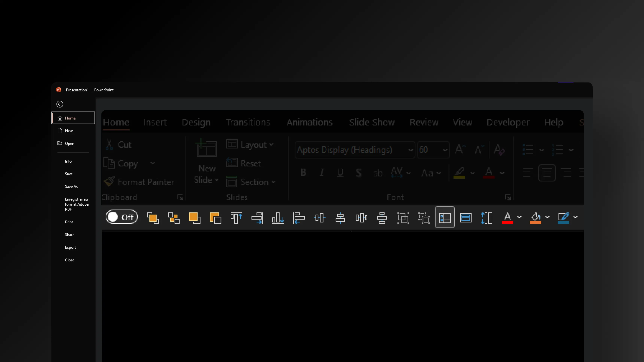Click the Distribute Horizontally icon
Viewport: 644px width, 362px height.
pos(361,218)
